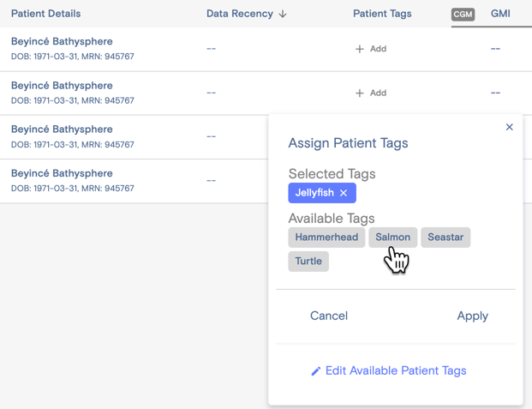Open third Beyincé Bathysphere patient row
Screen dimensions: 532x409
134,137
